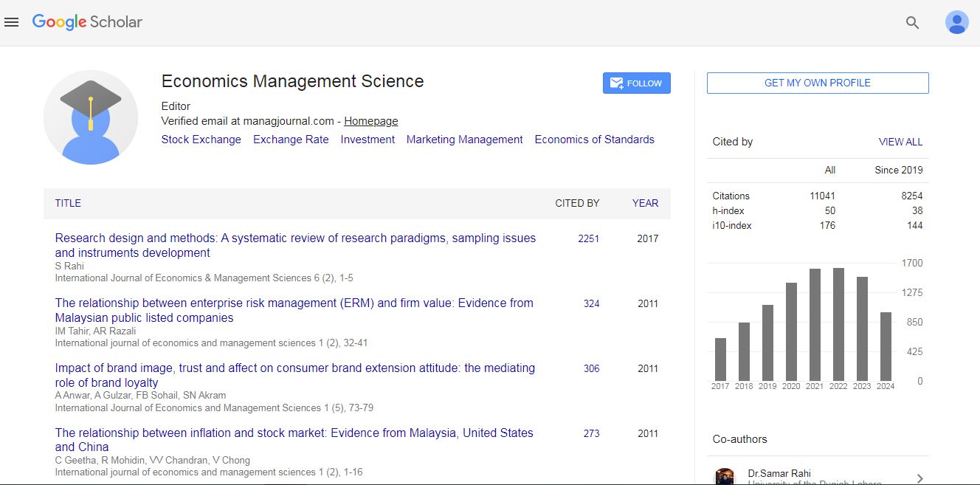The width and height of the screenshot is (980, 485).
Task: Click the profile graduation cap picture
Action: (x=91, y=117)
